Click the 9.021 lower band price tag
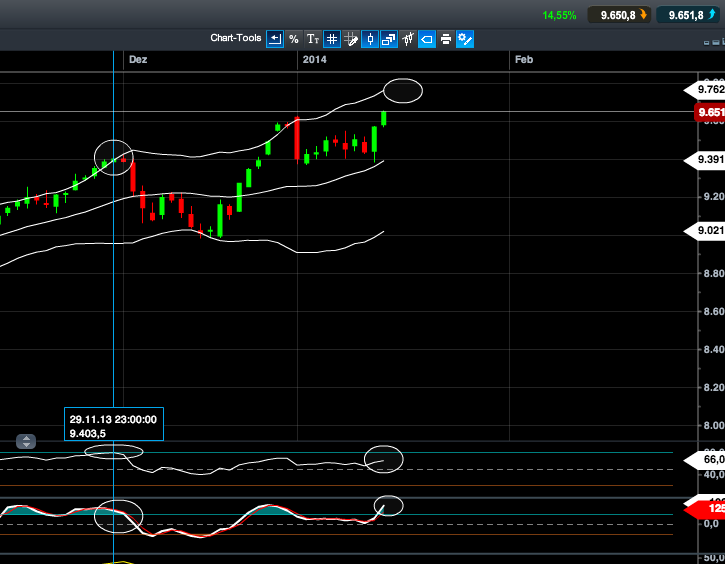725x564 pixels. [x=708, y=231]
